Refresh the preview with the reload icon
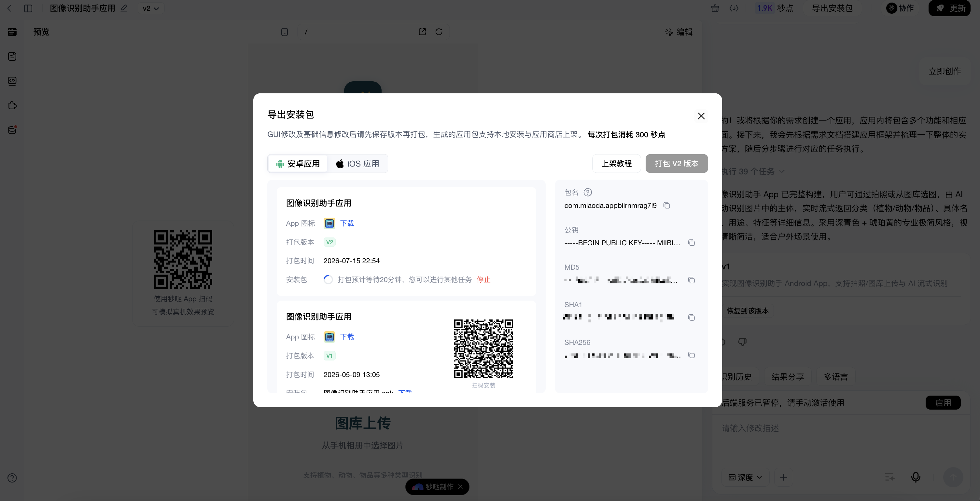980x501 pixels. tap(439, 32)
